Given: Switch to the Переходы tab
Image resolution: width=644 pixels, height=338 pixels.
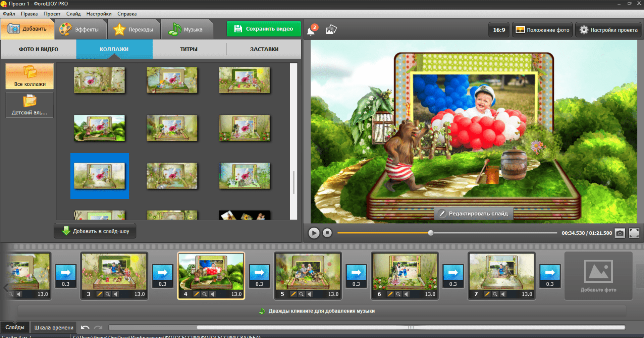Looking at the screenshot, I should click(134, 30).
